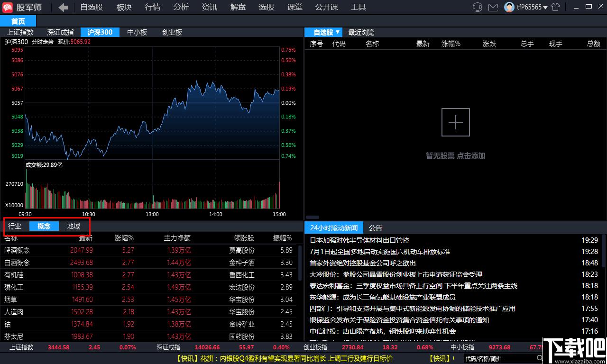The width and height of the screenshot is (607, 364).
Task: Open the 资讯 menu
Action: [209, 7]
